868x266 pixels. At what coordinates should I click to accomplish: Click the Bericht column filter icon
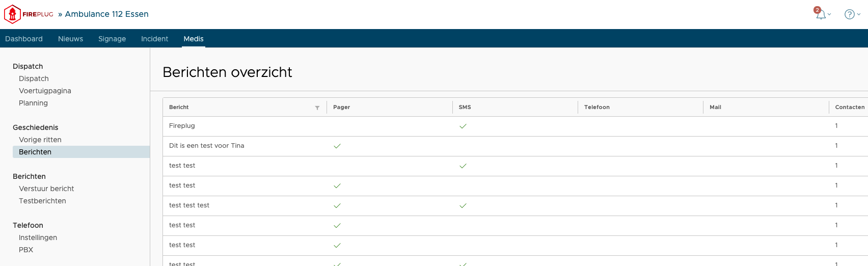click(x=317, y=108)
